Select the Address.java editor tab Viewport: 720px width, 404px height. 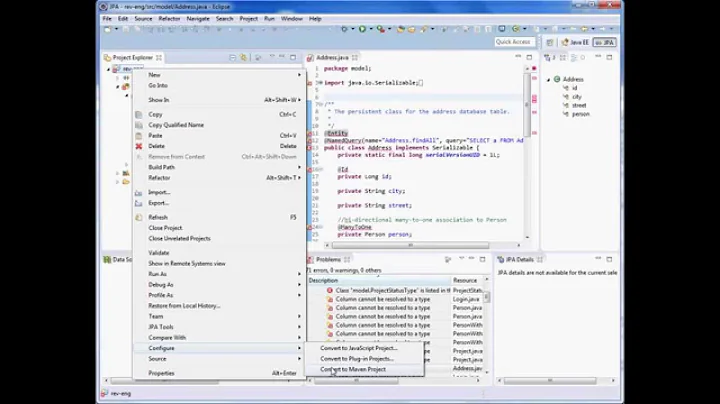point(332,58)
